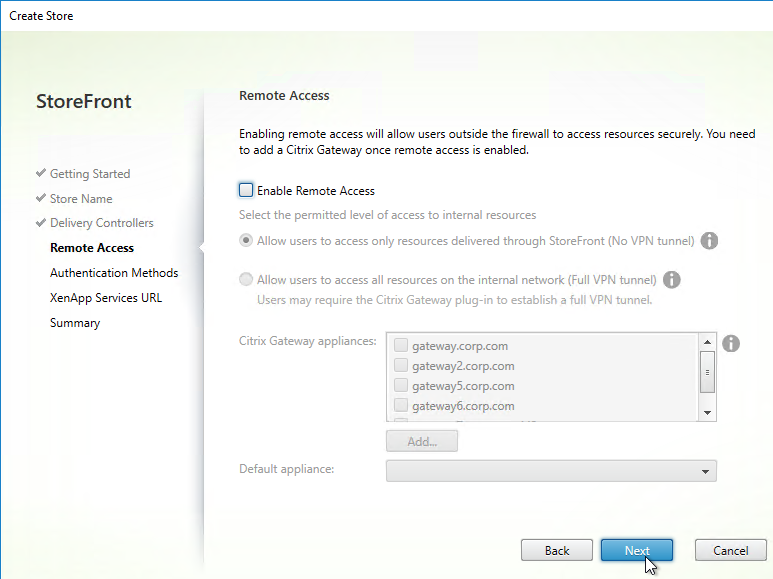Screen dimensions: 773x579
Task: Check the gateway2.corp.com appliance
Action: click(401, 365)
